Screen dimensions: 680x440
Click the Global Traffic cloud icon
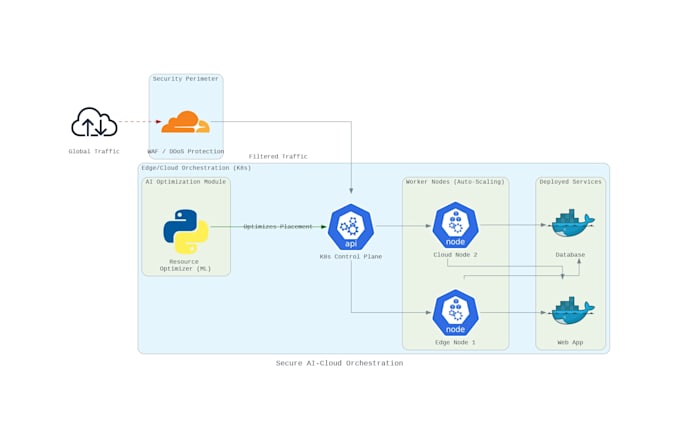click(94, 122)
